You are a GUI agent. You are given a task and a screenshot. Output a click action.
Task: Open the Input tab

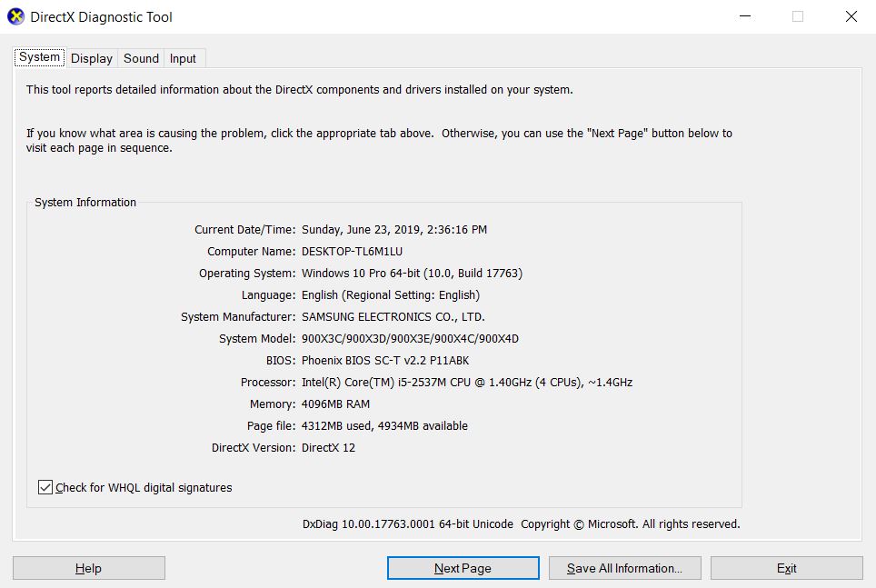tap(183, 58)
